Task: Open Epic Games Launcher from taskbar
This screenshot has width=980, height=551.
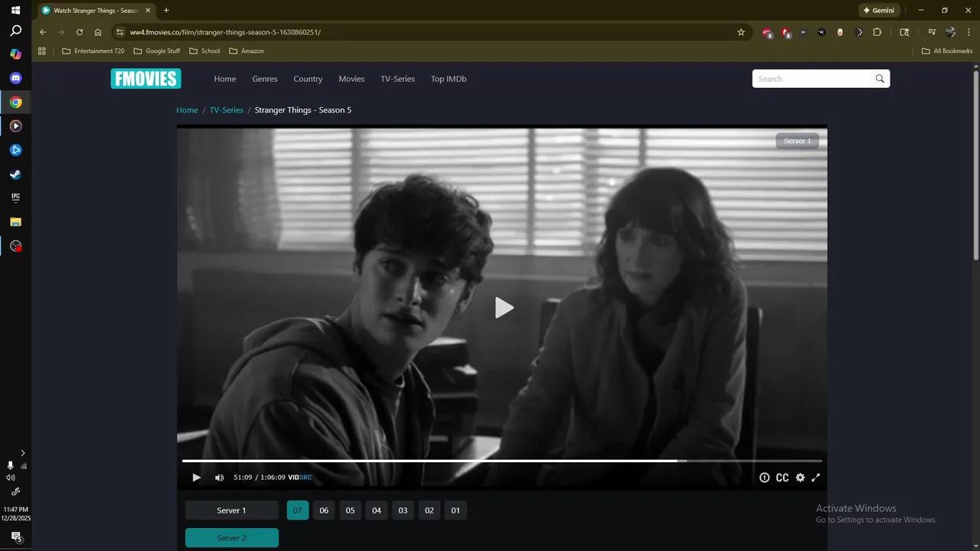Action: [15, 197]
